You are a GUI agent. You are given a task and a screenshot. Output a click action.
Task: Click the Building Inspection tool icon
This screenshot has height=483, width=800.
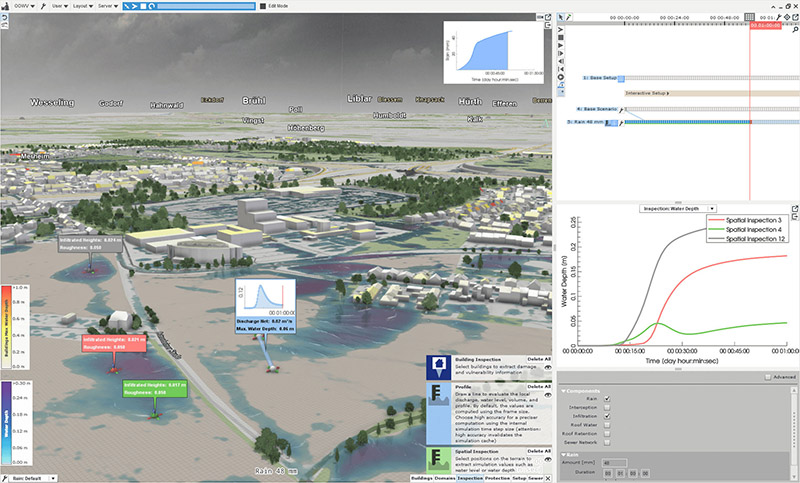[x=439, y=368]
